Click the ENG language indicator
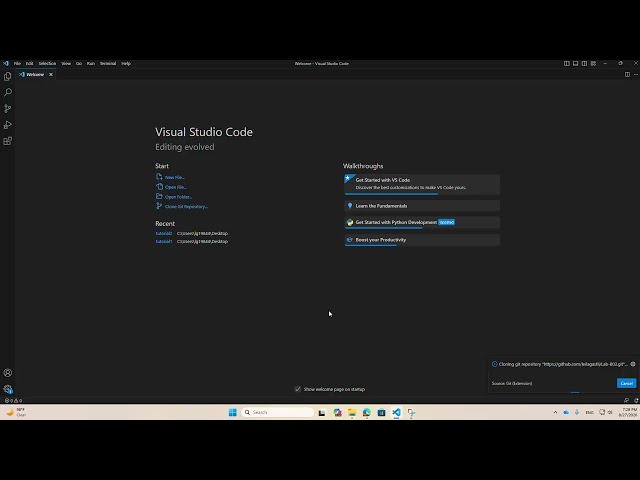The width and height of the screenshot is (640, 480). [589, 412]
